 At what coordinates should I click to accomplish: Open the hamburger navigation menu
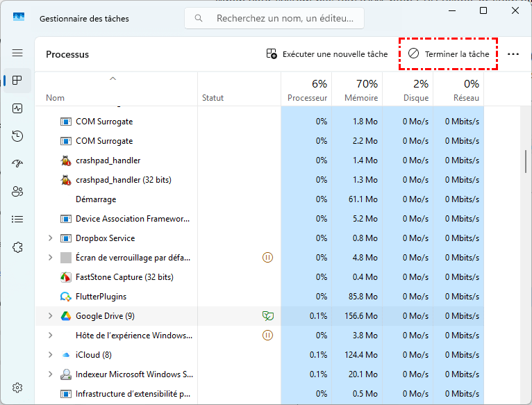[17, 53]
